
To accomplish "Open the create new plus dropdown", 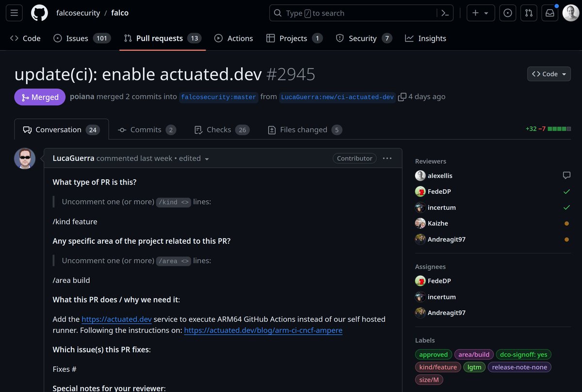I will tap(481, 13).
